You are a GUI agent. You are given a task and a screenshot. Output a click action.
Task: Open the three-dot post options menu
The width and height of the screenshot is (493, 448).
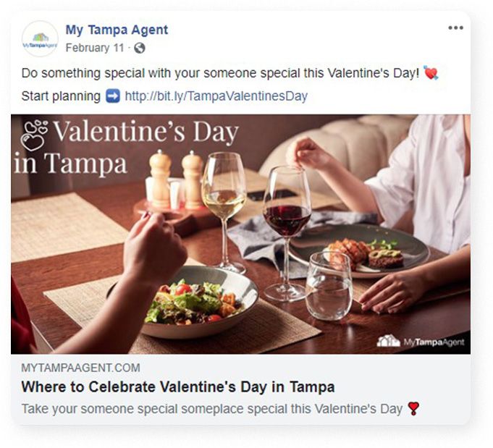point(455,28)
